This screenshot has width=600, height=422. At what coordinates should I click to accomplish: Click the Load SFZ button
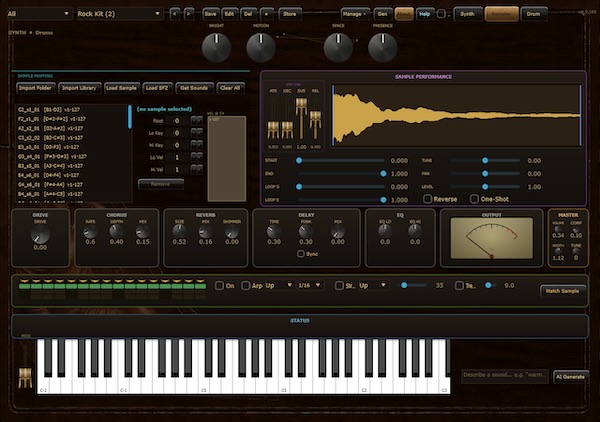157,88
